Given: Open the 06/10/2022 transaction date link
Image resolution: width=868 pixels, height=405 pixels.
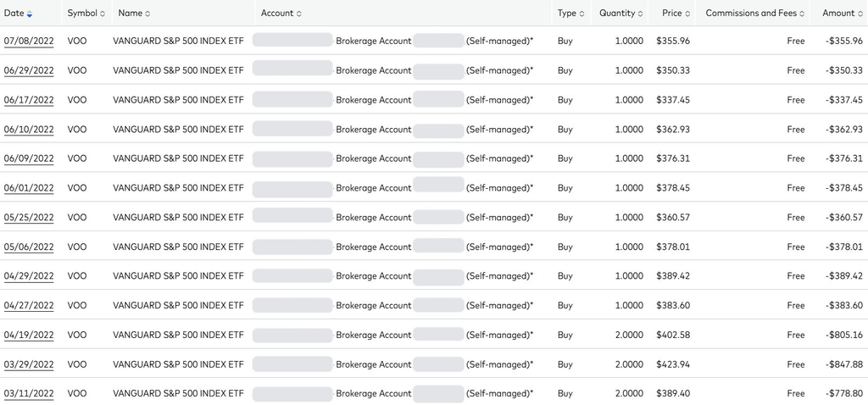Looking at the screenshot, I should (x=29, y=130).
